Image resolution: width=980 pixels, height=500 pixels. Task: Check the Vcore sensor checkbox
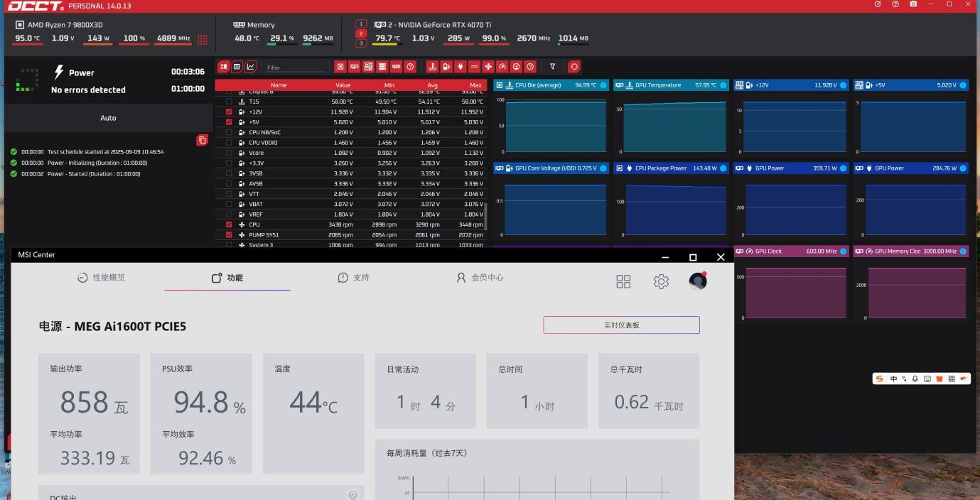pos(229,153)
